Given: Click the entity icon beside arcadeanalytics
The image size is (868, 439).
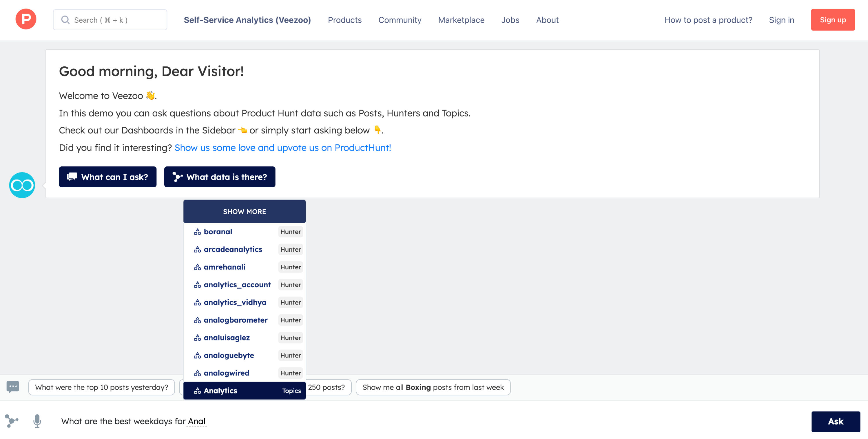Looking at the screenshot, I should point(198,249).
